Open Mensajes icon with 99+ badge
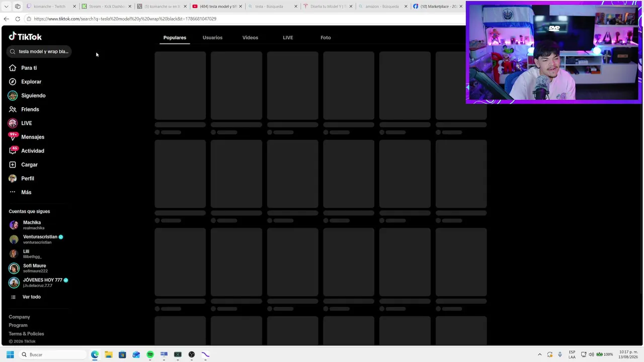The width and height of the screenshot is (644, 362). point(13,137)
